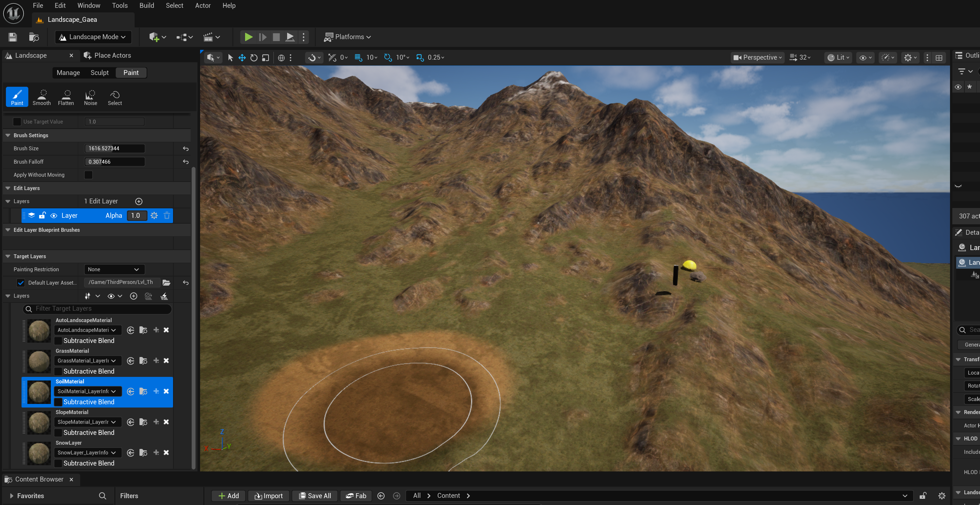Viewport: 980px width, 505px height.
Task: Click the Save current level icon
Action: [13, 37]
